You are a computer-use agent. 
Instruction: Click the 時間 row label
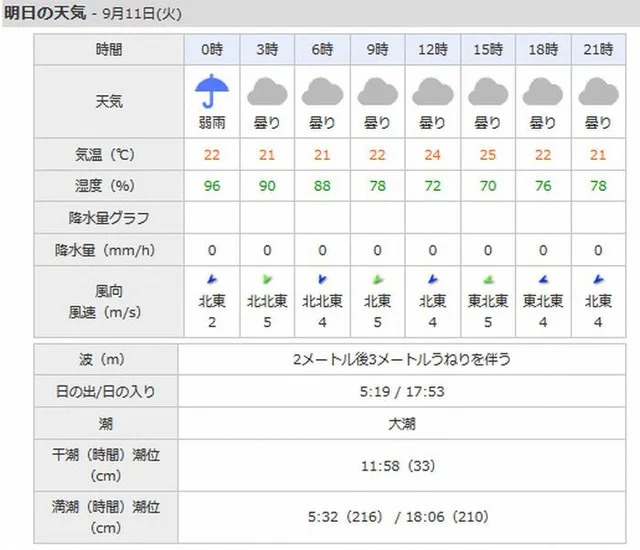pos(109,50)
